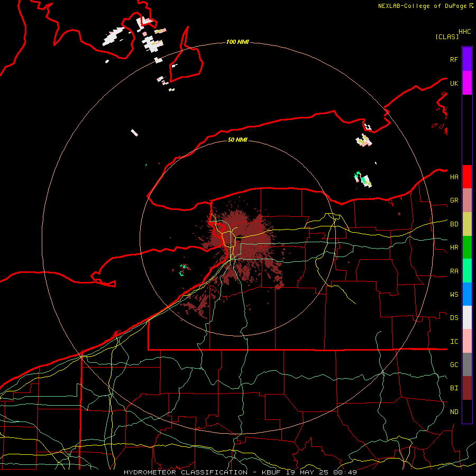Click the RA legend label
476x476 pixels.
tap(454, 271)
